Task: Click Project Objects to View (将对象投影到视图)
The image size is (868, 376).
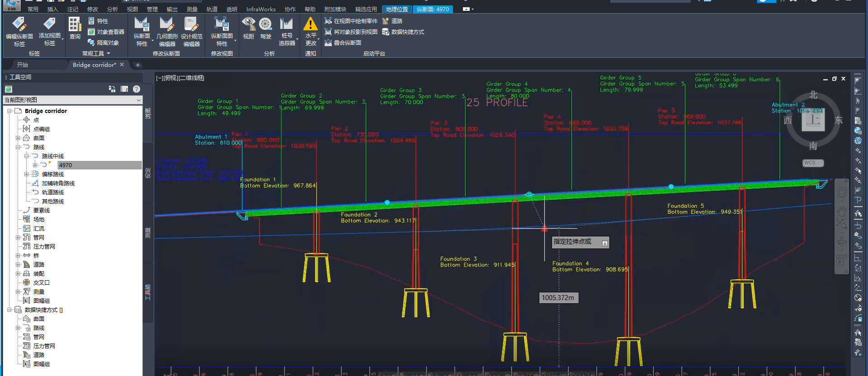Action: (x=351, y=32)
